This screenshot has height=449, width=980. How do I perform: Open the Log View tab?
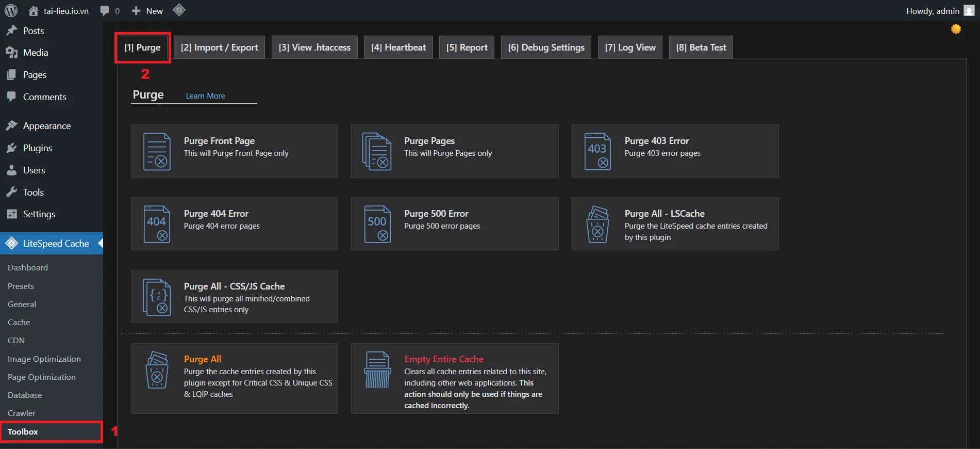(x=630, y=47)
